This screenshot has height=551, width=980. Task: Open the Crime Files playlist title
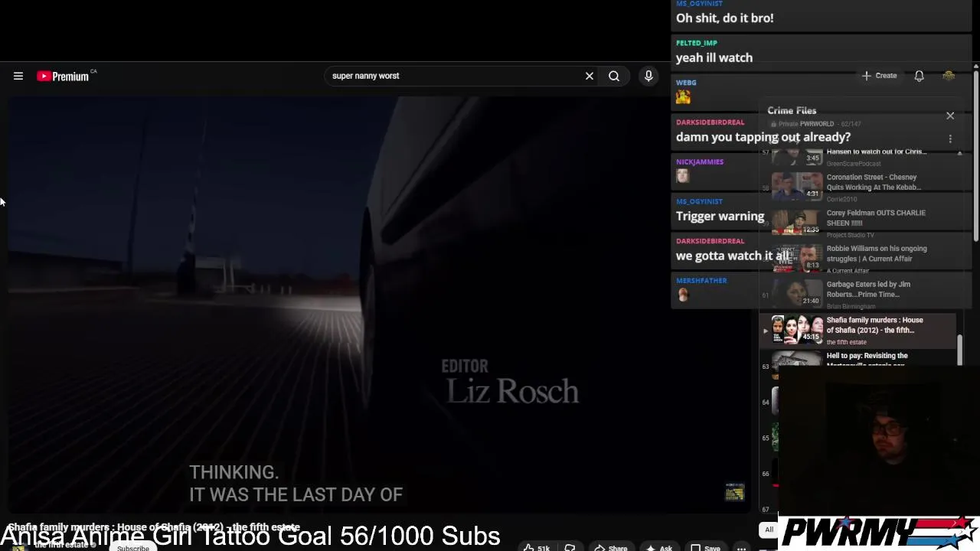(792, 111)
